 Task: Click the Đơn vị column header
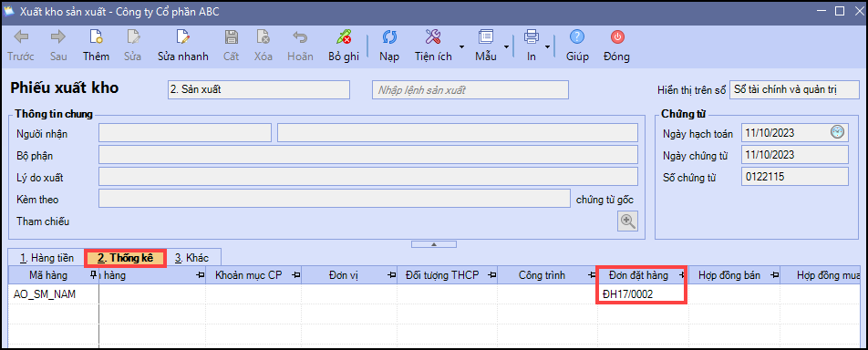pos(349,275)
